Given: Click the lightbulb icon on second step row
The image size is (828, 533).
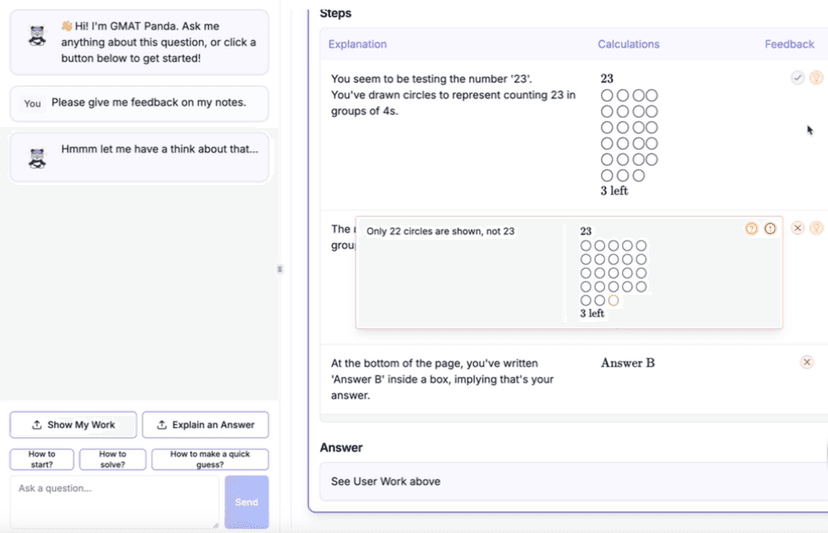Looking at the screenshot, I should pos(816,228).
